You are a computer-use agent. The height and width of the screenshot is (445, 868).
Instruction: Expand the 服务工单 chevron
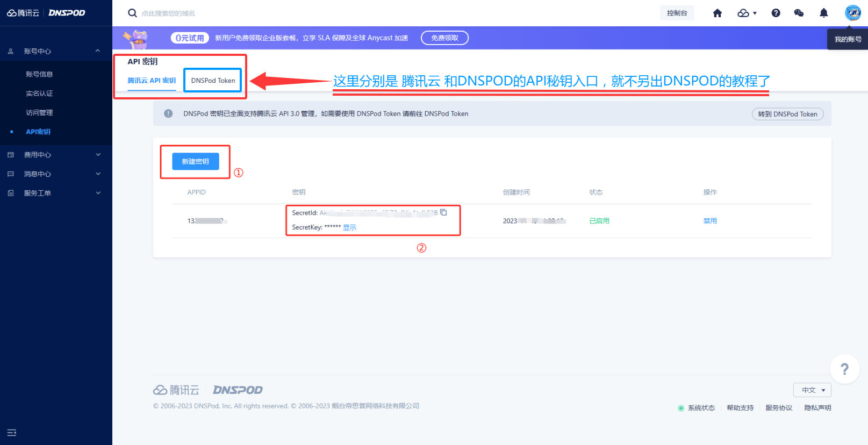tap(98, 193)
